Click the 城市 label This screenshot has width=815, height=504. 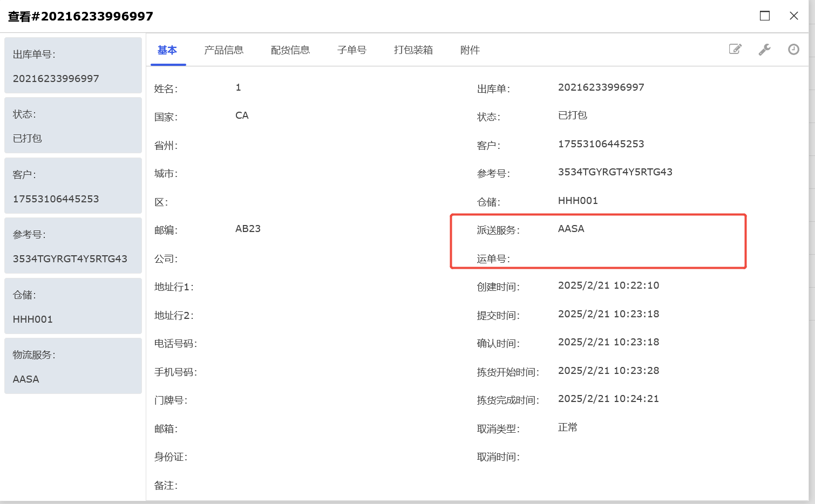[166, 174]
